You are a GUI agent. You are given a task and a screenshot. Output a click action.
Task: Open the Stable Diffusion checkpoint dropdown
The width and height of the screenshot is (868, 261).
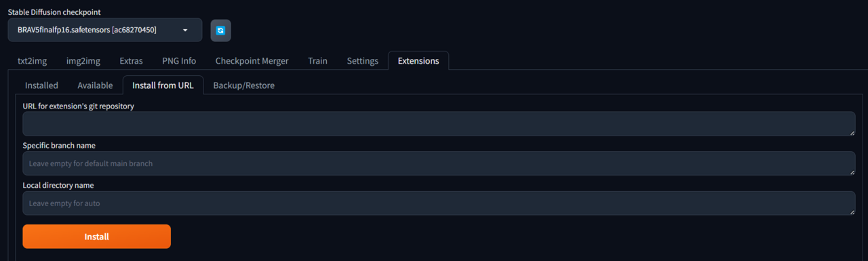pyautogui.click(x=105, y=30)
